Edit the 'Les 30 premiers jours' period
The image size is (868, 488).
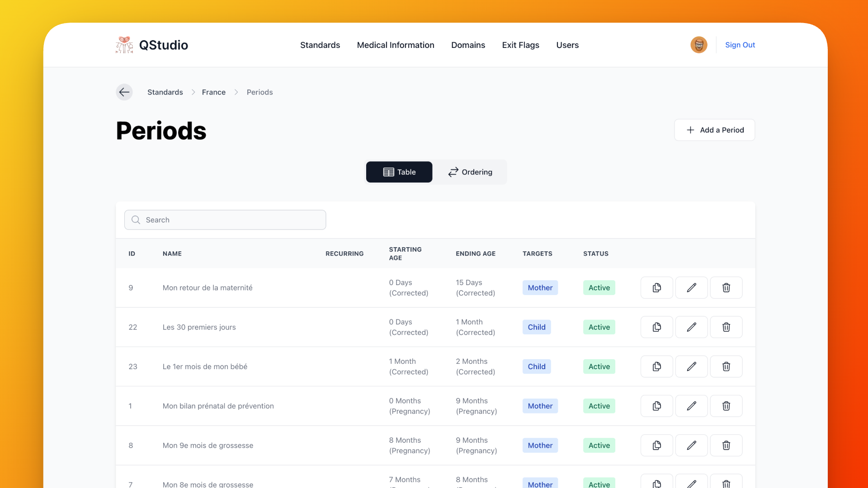coord(692,327)
